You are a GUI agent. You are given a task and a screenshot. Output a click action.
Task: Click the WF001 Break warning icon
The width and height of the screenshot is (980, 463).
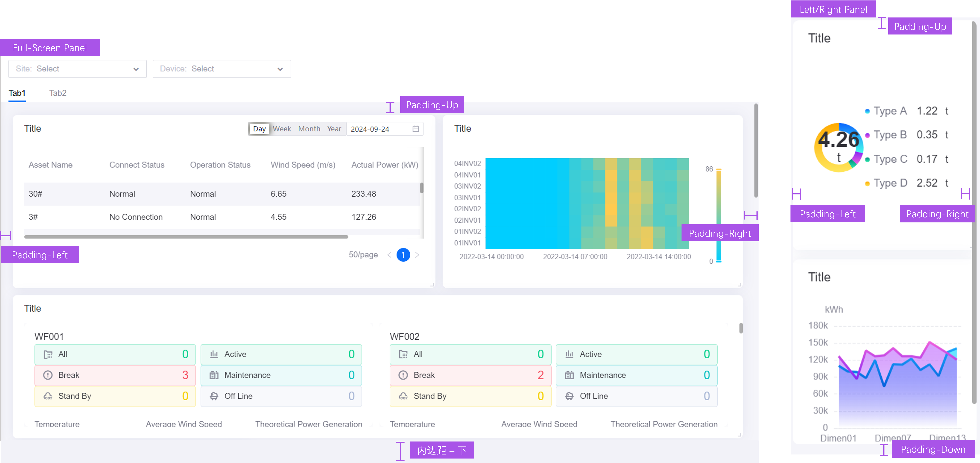coord(48,375)
